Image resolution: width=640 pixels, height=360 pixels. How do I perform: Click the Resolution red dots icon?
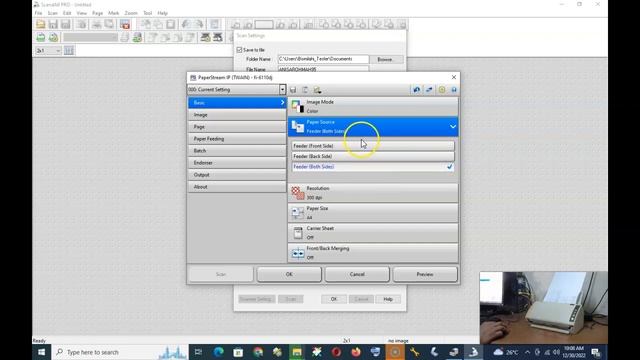(x=298, y=193)
